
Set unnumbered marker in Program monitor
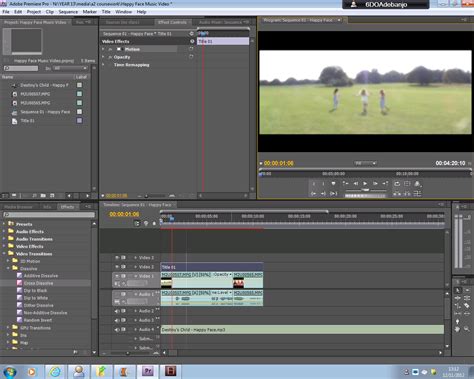click(333, 183)
